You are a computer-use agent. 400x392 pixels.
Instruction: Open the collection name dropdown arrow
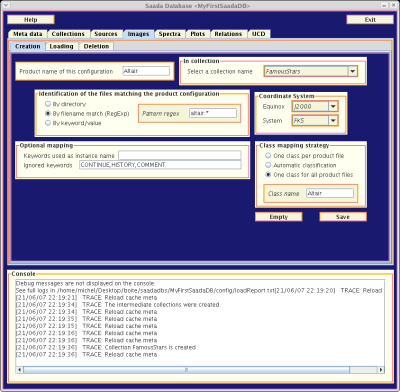(x=353, y=71)
